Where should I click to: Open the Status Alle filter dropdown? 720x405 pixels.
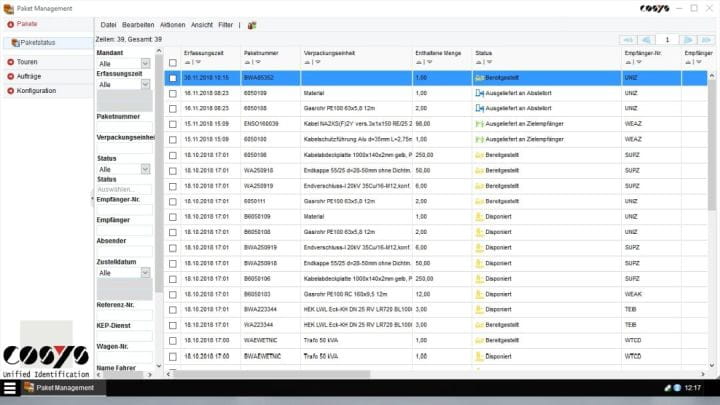pyautogui.click(x=145, y=169)
